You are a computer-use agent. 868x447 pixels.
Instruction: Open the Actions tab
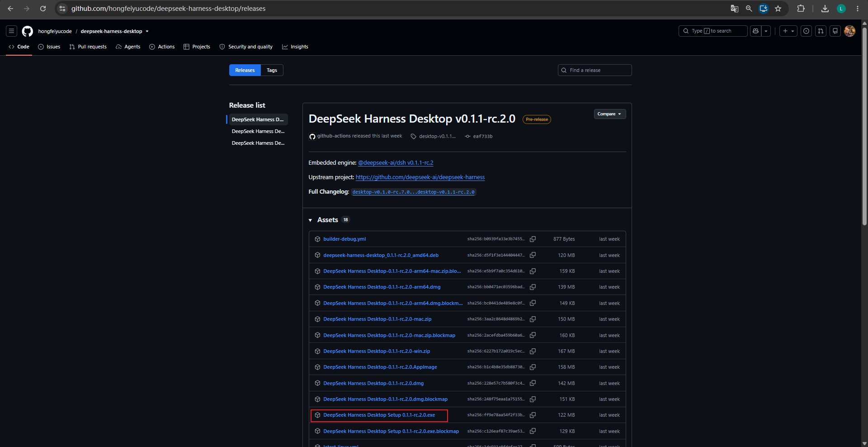point(162,47)
